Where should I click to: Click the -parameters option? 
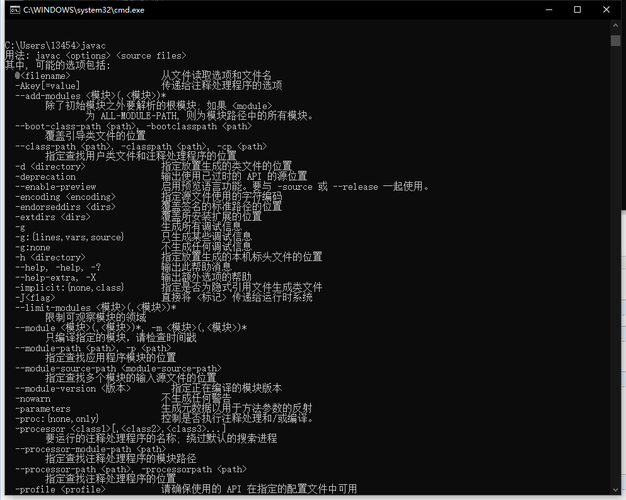coord(43,409)
